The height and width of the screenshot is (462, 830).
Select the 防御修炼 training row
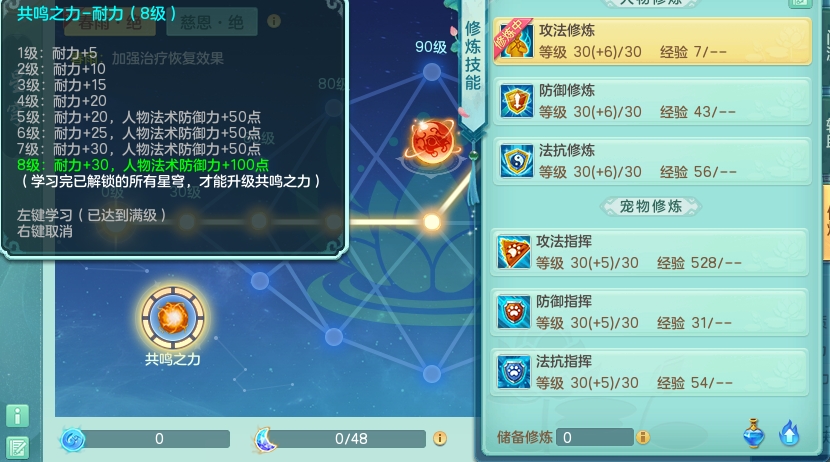point(652,101)
